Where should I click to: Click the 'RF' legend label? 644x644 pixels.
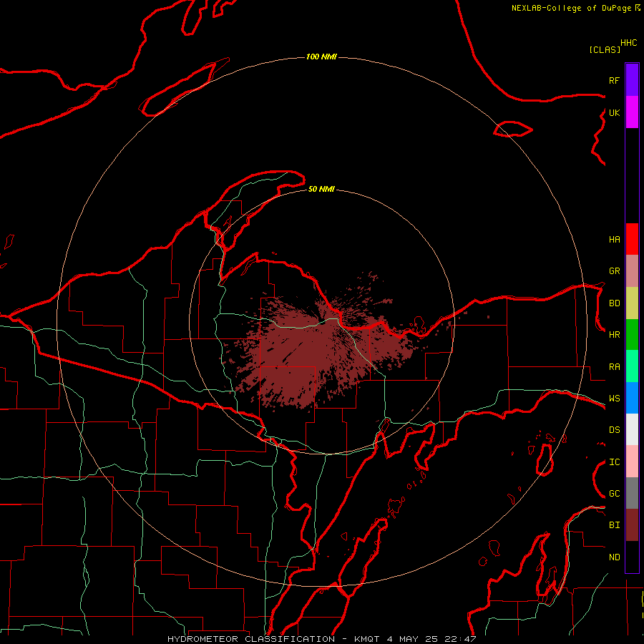[614, 80]
